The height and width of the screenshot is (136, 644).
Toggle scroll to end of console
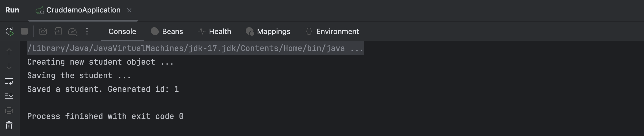coord(9,96)
